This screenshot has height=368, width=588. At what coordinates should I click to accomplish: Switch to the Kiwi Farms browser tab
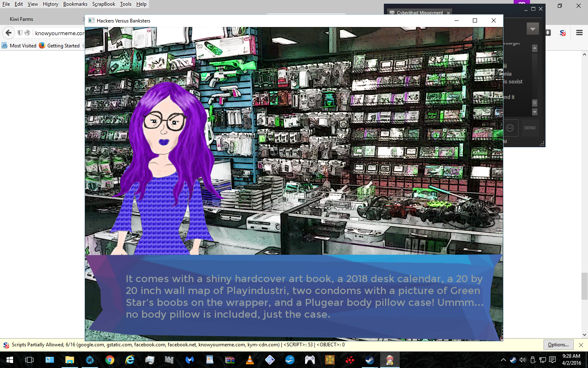[x=43, y=19]
